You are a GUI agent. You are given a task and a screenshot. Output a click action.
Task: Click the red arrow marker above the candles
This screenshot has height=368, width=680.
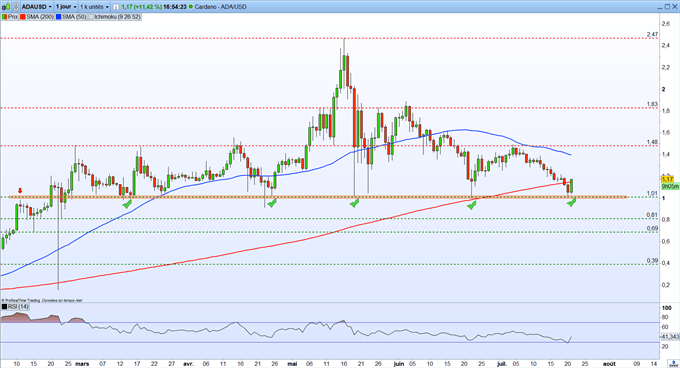[x=20, y=191]
